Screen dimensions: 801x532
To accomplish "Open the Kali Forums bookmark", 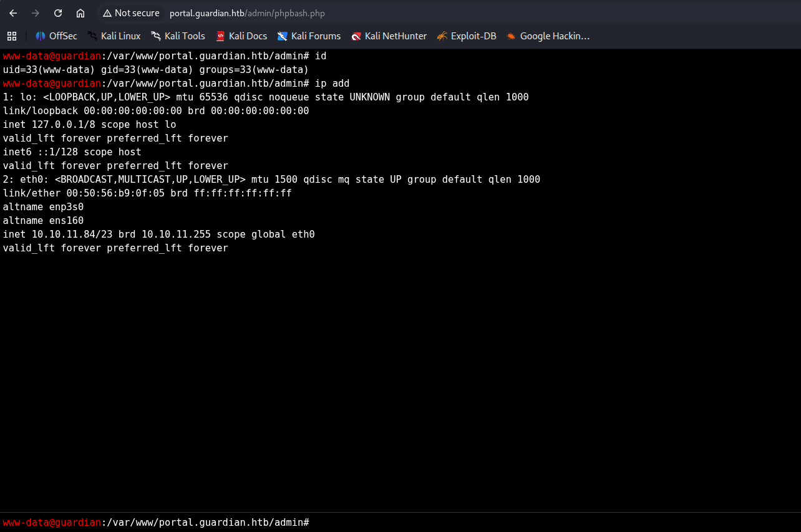I will [x=309, y=36].
